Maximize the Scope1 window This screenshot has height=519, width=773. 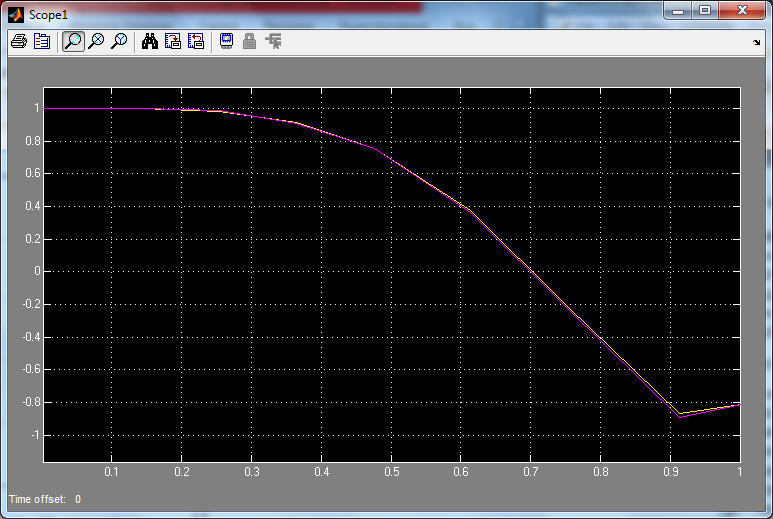705,11
